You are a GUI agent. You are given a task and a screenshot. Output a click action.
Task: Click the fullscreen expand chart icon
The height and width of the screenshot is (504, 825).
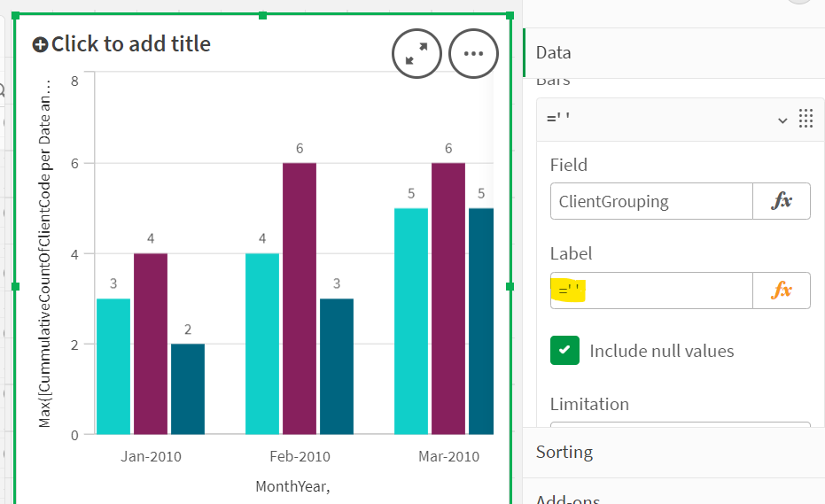click(416, 54)
